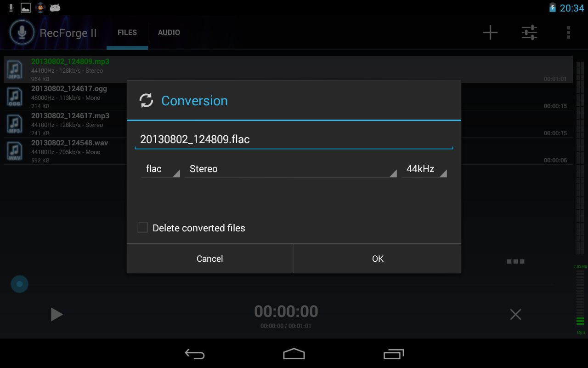Open the Stereo channel dropdown
The height and width of the screenshot is (368, 588).
pyautogui.click(x=291, y=169)
